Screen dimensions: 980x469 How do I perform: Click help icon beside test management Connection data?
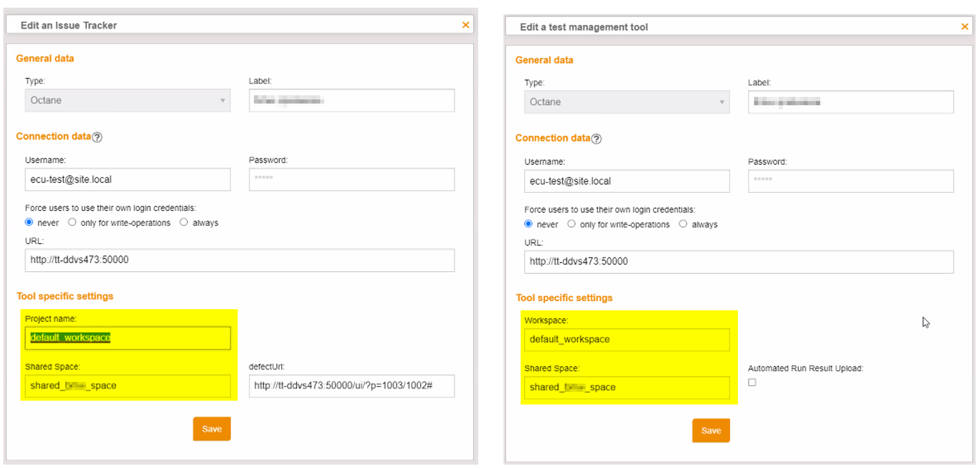coord(596,139)
